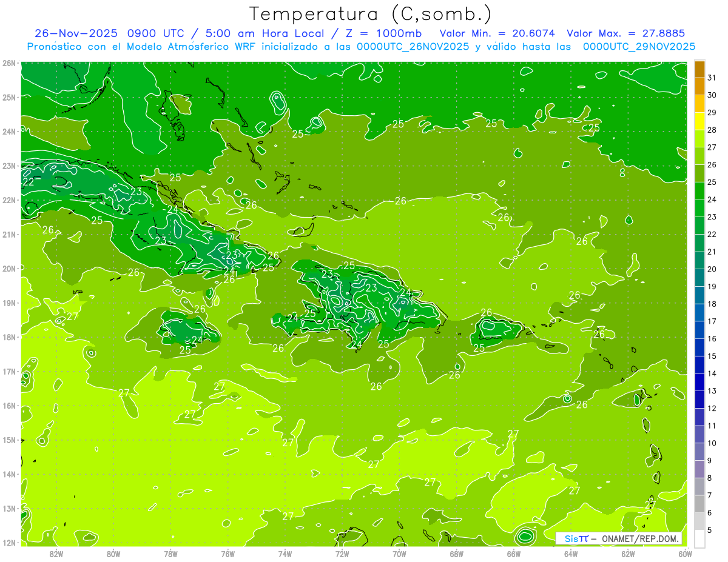The height and width of the screenshot is (562, 728).
Task: Click the color scale label '15'
Action: [x=712, y=356]
